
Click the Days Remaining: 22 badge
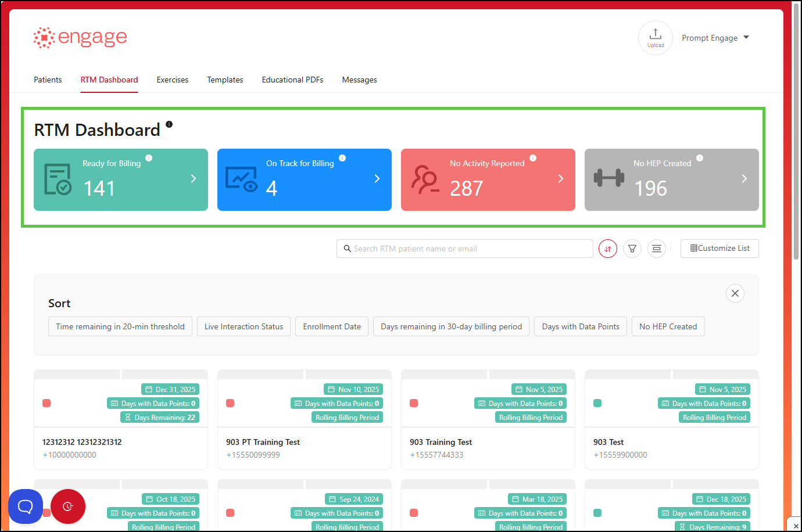click(160, 417)
